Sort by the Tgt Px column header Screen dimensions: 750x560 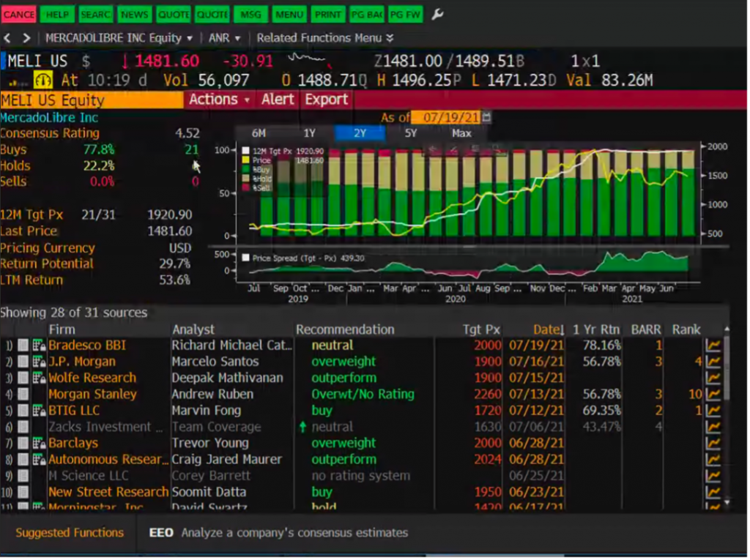[x=482, y=330]
